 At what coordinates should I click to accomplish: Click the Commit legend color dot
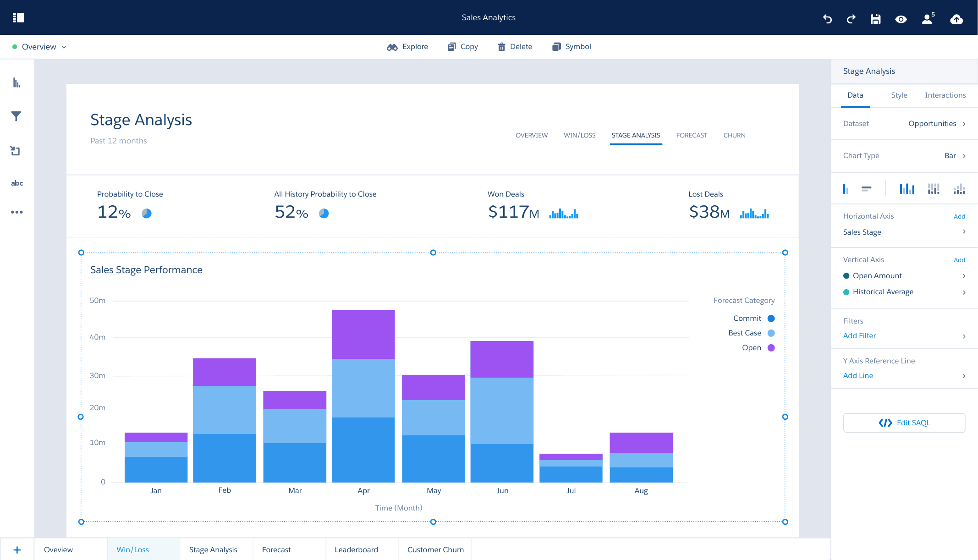coord(771,318)
